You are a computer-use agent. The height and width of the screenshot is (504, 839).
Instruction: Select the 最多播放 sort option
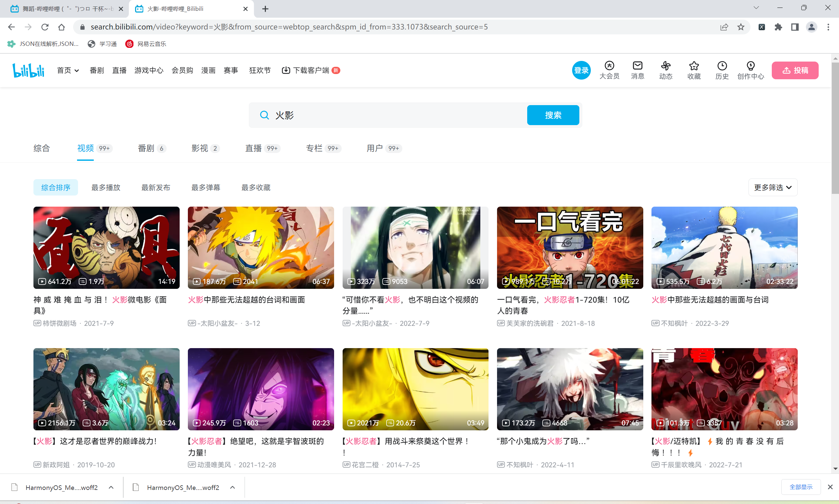click(106, 187)
